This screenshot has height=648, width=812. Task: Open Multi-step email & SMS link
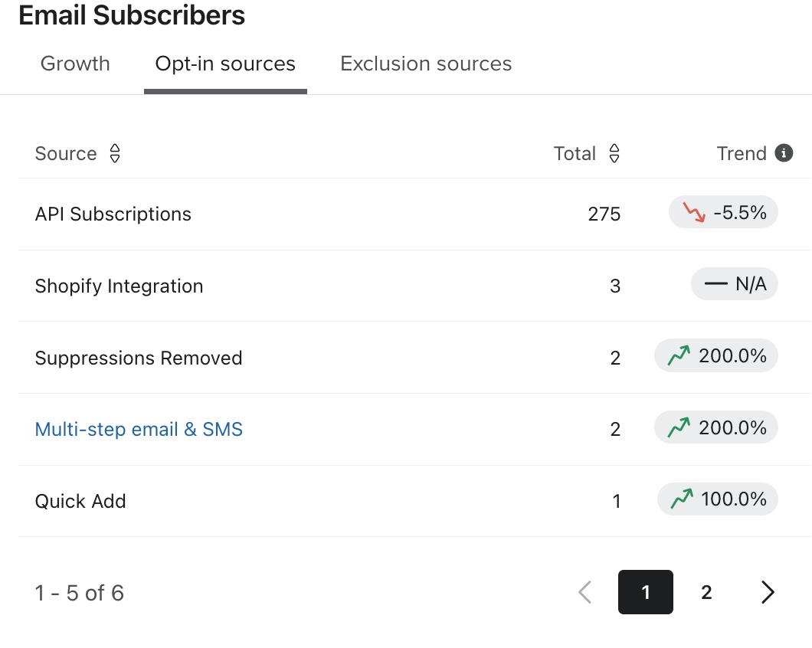tap(139, 429)
